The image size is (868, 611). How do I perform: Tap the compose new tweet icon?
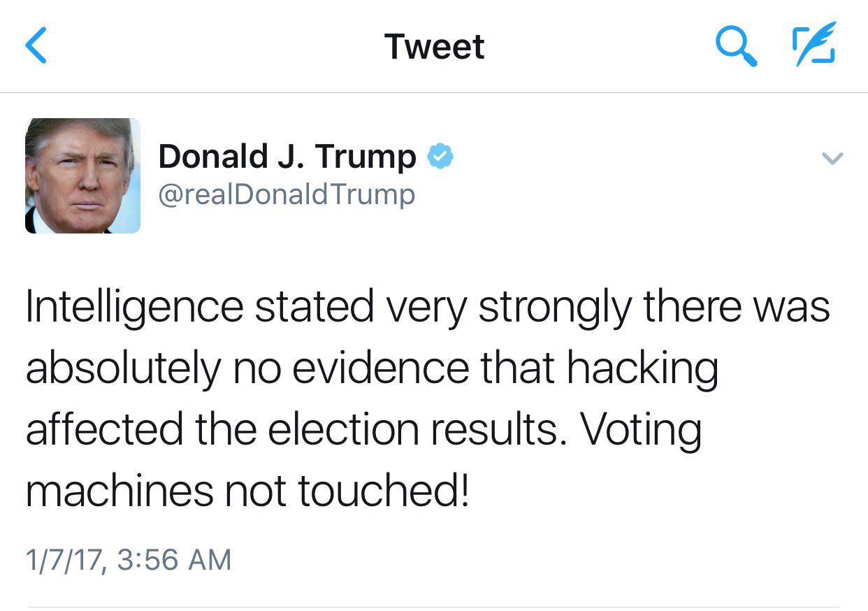(814, 45)
